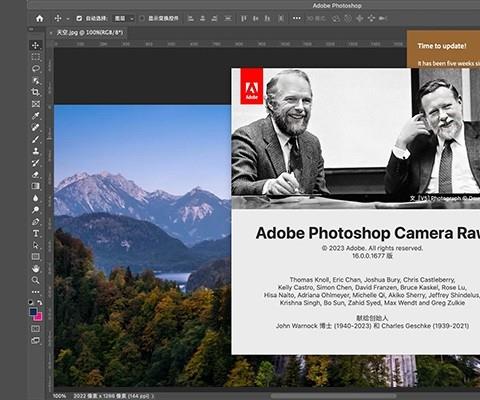Switch to the 天空.jpg document tab
Viewport: 480px width, 400px height.
90,33
